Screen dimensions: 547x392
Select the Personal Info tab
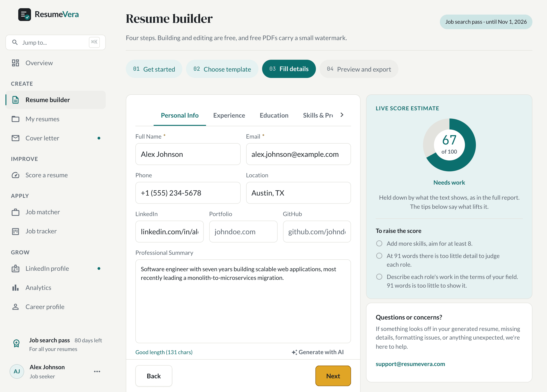[180, 115]
